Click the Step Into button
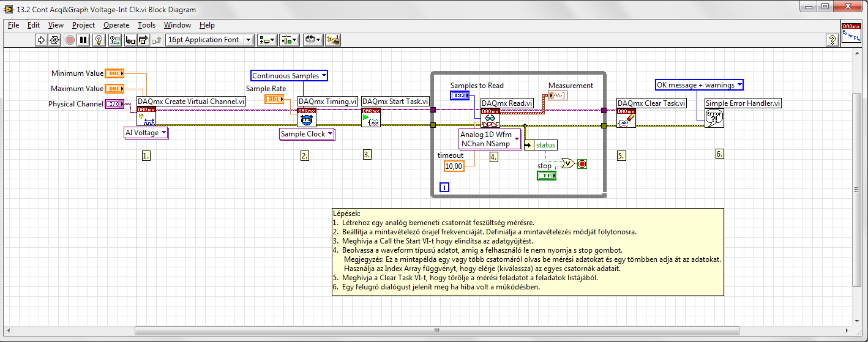Viewport: 868px width, 342px height. coord(130,40)
